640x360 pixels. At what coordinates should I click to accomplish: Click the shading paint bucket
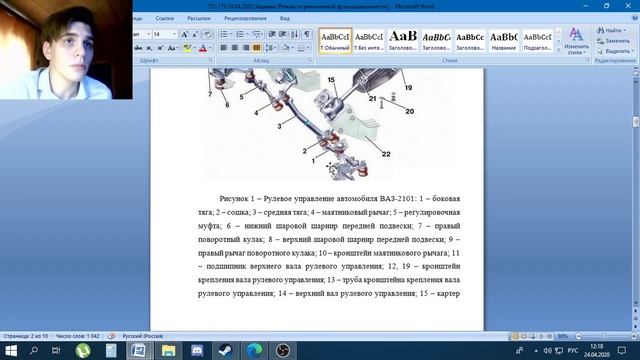point(286,48)
